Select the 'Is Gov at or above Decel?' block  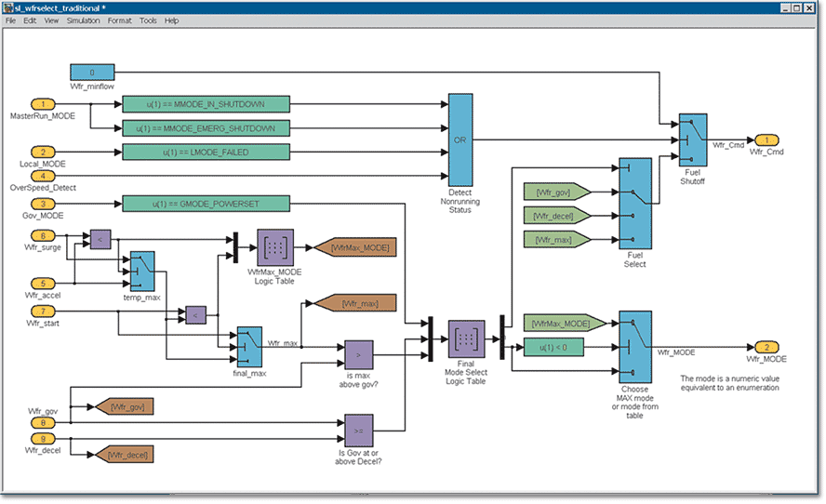pos(359,431)
